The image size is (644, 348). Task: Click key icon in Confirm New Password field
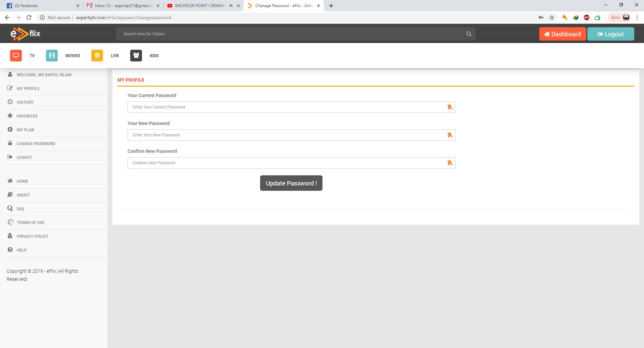tap(450, 163)
